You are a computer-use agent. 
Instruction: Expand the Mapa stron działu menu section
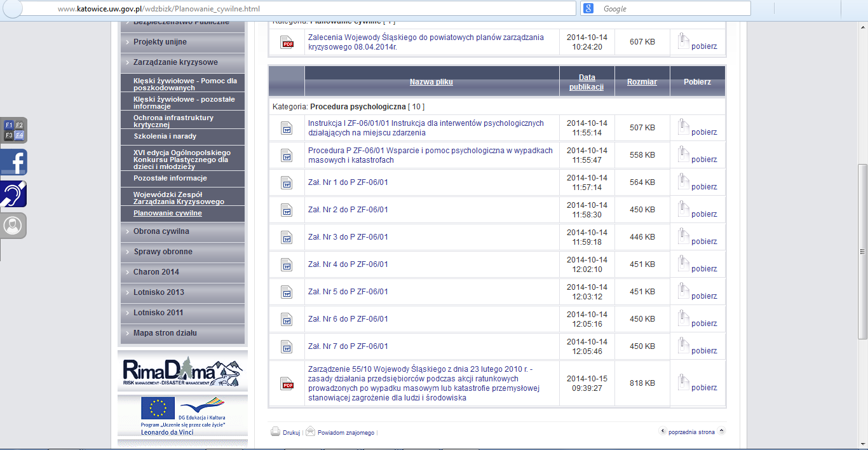(x=182, y=333)
